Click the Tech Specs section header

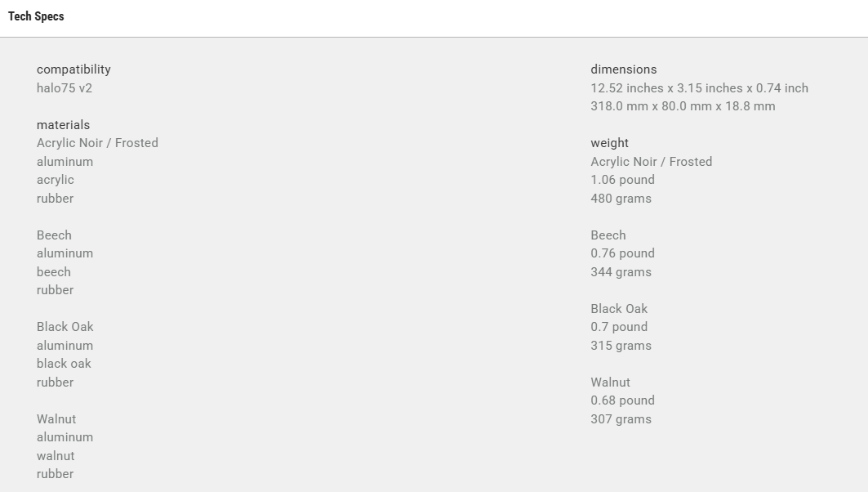click(x=36, y=16)
